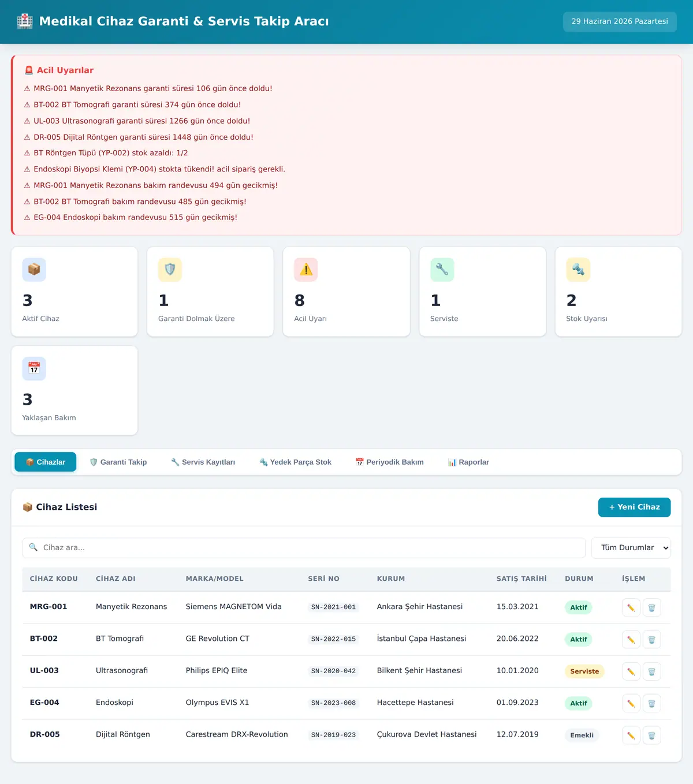Click the shield icon on Garanti Dolmak Üzere card
This screenshot has width=693, height=784.
click(170, 270)
